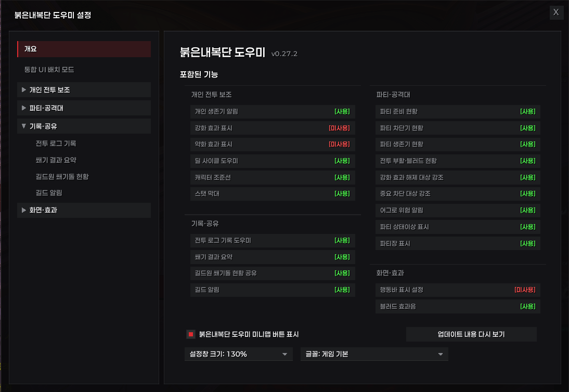Open 쐐기 결과 요약 in sidebar

point(56,160)
